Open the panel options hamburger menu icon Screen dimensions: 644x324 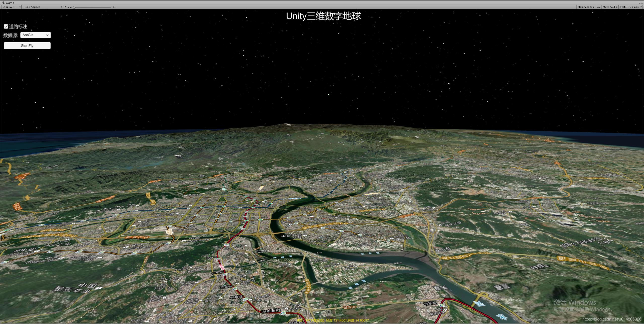(641, 3)
